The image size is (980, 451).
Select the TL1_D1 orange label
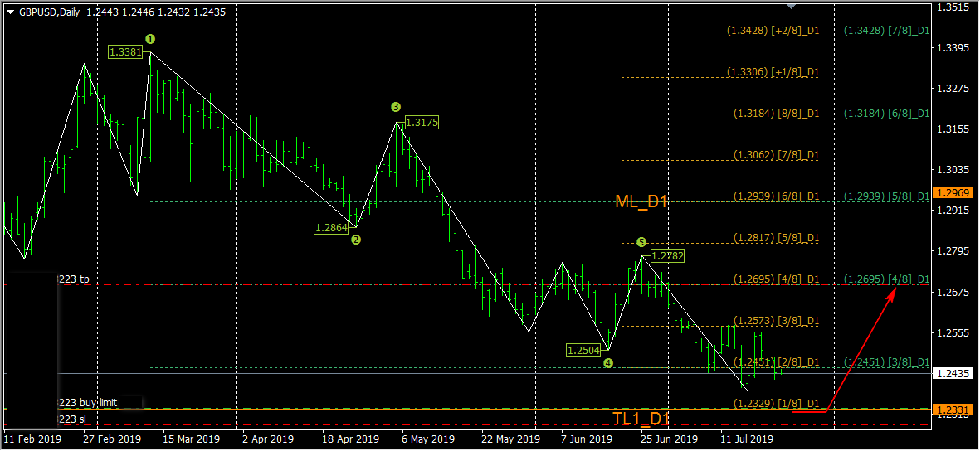pyautogui.click(x=641, y=418)
